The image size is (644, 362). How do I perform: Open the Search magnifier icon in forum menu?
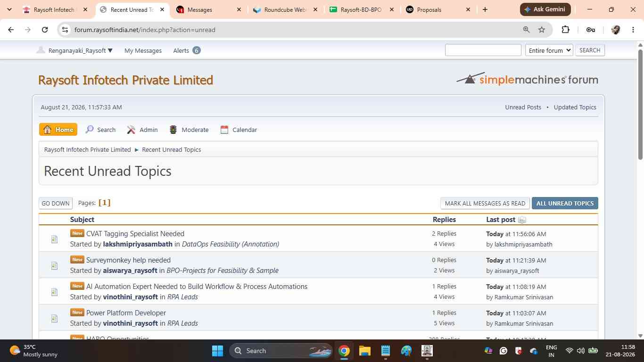(x=90, y=130)
